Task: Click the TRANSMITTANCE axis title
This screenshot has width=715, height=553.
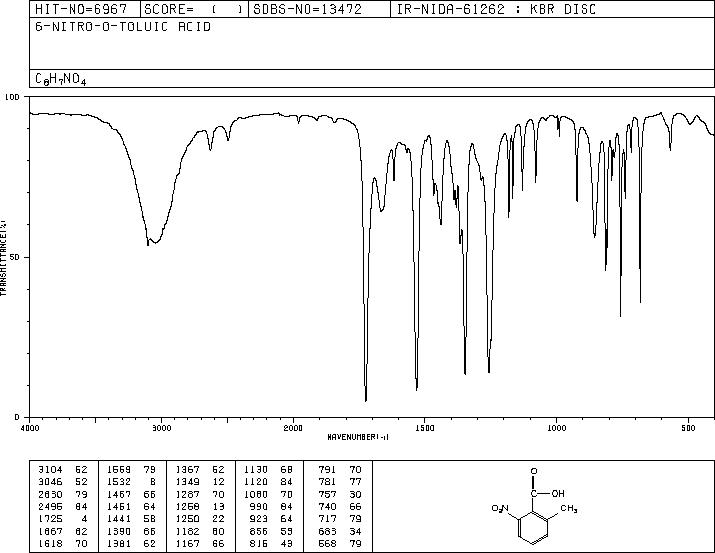Action: pos(4,258)
